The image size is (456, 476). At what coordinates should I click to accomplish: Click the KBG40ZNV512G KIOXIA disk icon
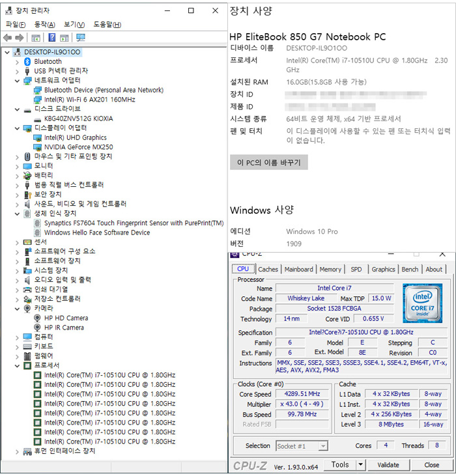point(37,119)
